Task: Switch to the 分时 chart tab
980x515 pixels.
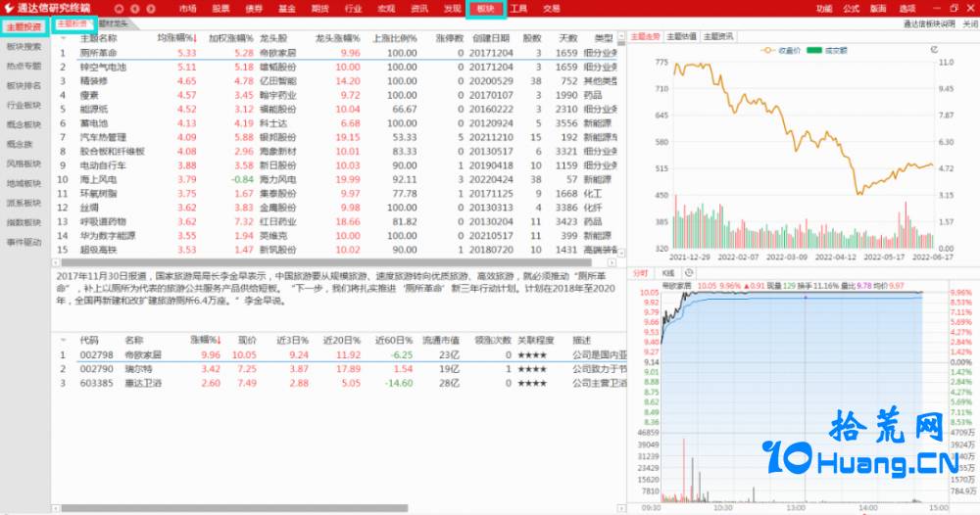Action: 641,273
